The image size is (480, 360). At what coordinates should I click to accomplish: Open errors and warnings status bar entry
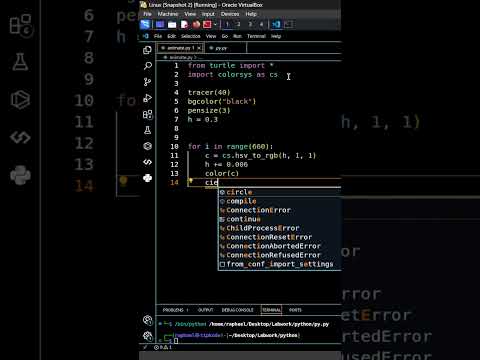click(163, 347)
